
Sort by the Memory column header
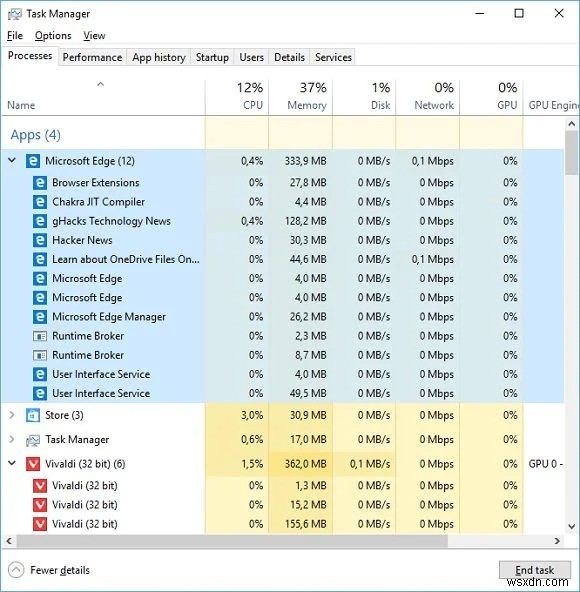click(x=301, y=97)
